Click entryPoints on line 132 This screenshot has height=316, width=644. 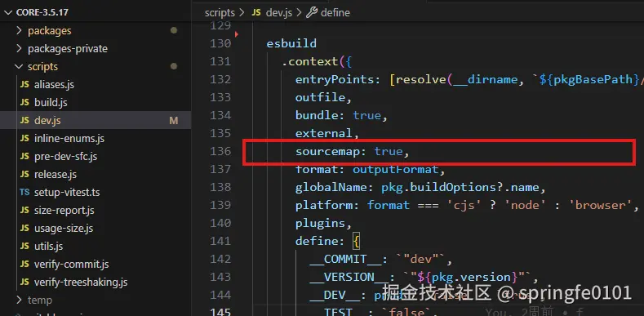(335, 79)
